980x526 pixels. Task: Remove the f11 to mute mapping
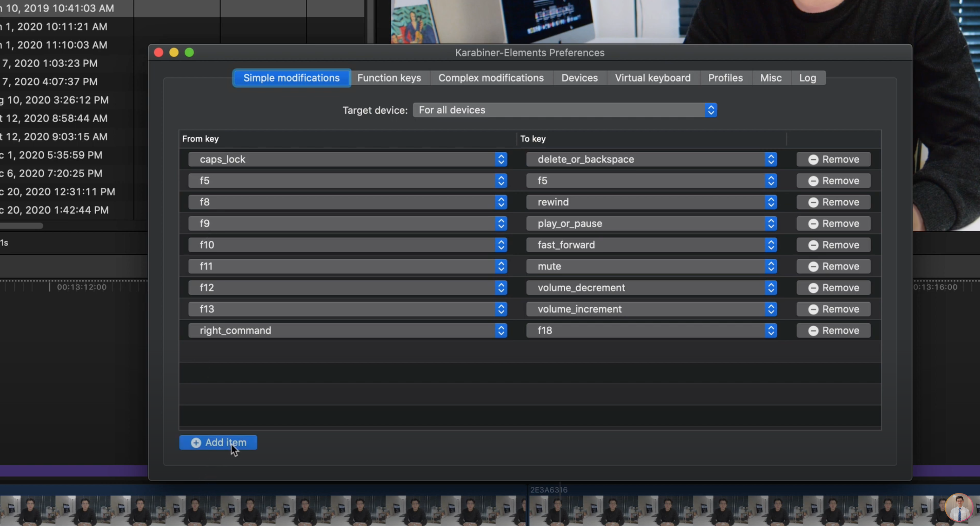coord(833,266)
